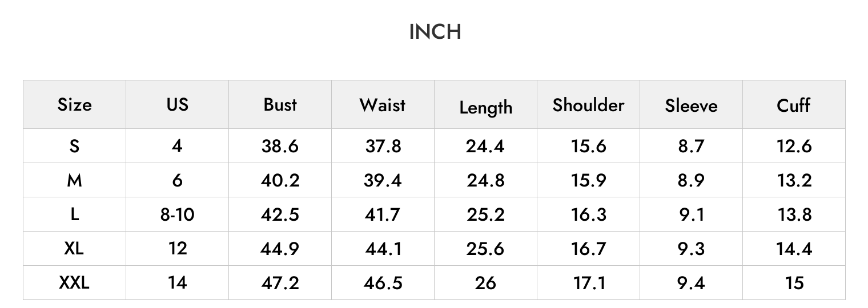
Task: Click the Waist column header
Action: [x=383, y=105]
